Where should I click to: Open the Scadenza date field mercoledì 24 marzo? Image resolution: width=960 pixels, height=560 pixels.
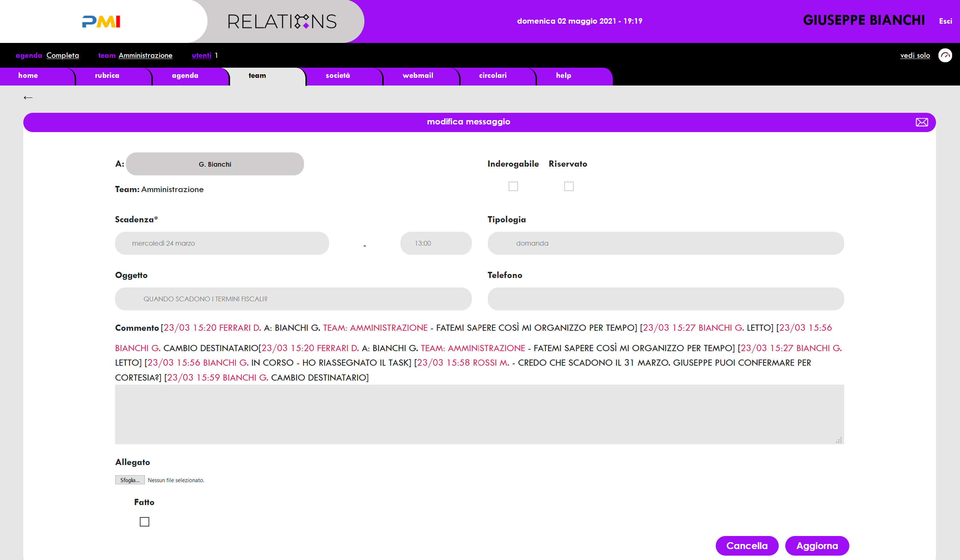[x=222, y=243]
